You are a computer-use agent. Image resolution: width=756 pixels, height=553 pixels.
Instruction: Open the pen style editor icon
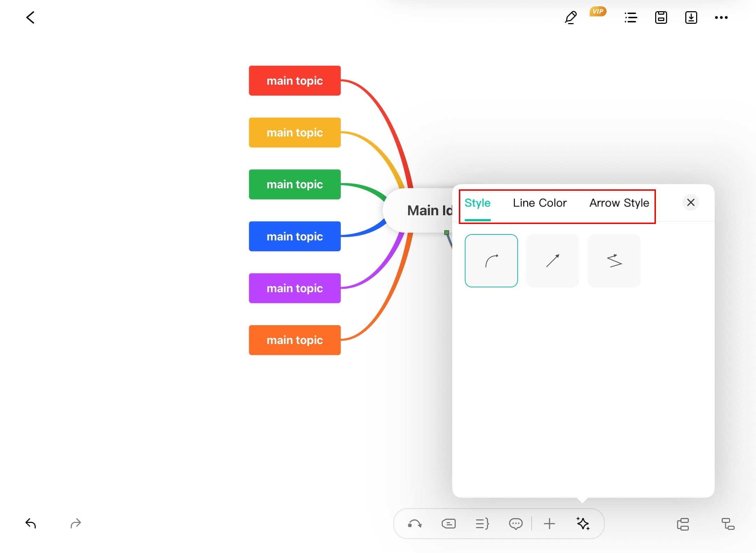coord(570,17)
